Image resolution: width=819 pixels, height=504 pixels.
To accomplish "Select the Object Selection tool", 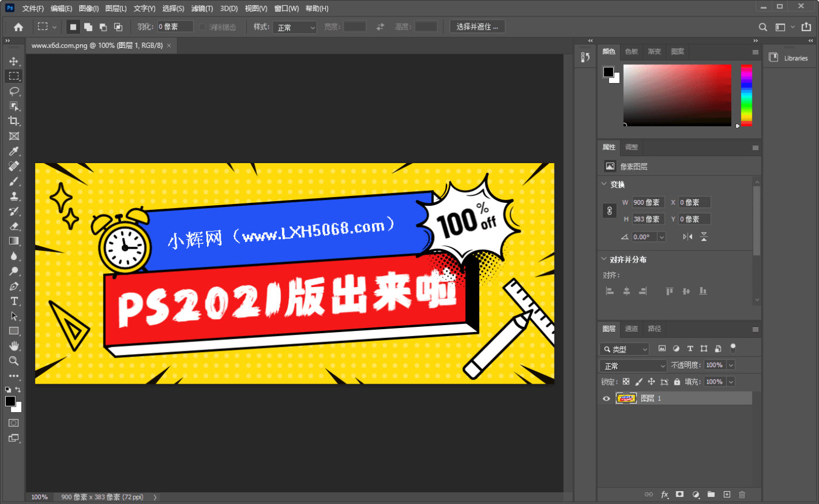I will pos(13,106).
